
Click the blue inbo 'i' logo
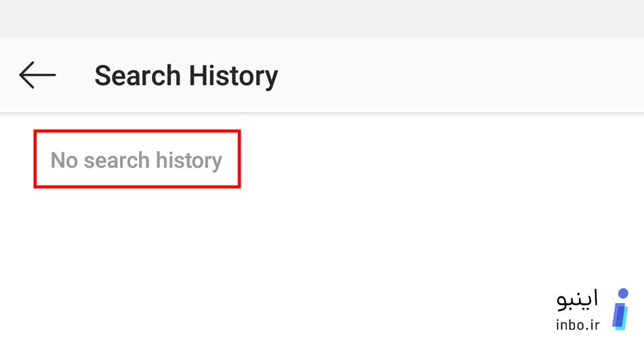click(620, 309)
